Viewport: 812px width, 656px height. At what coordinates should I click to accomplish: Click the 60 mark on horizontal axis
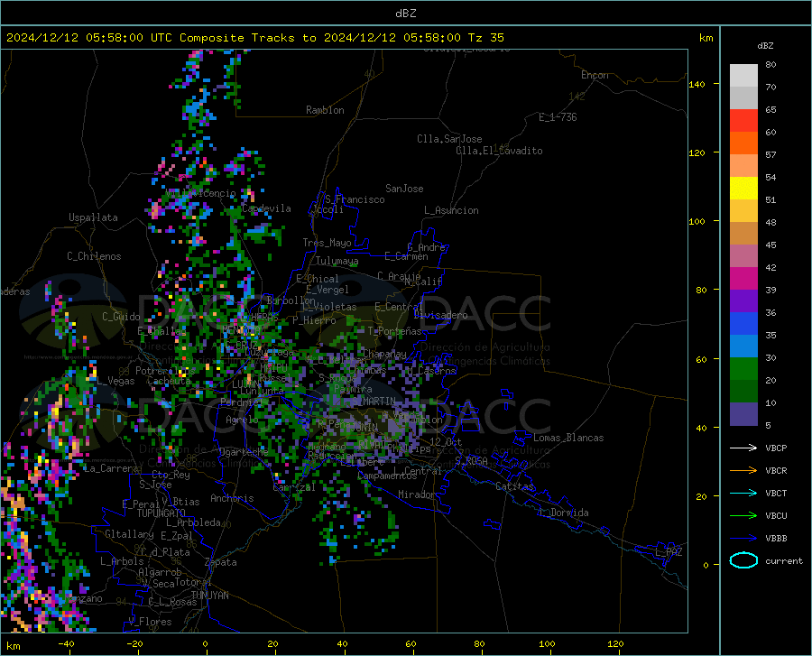[411, 643]
